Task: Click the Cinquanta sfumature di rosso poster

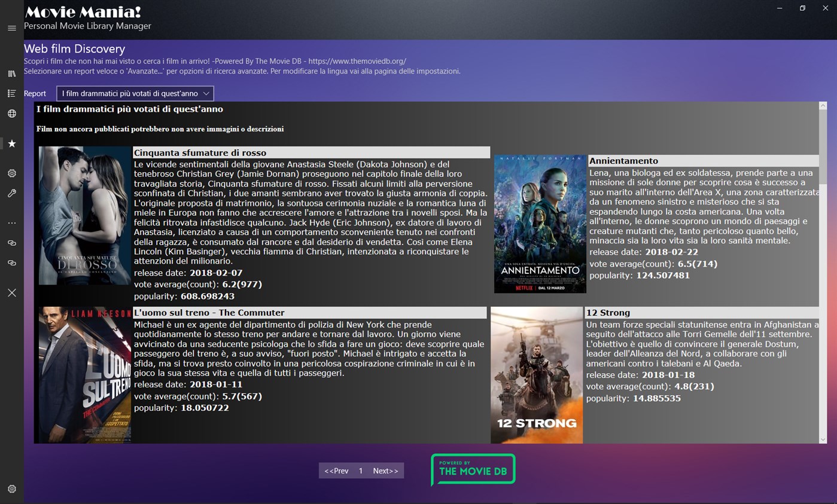Action: tap(85, 215)
